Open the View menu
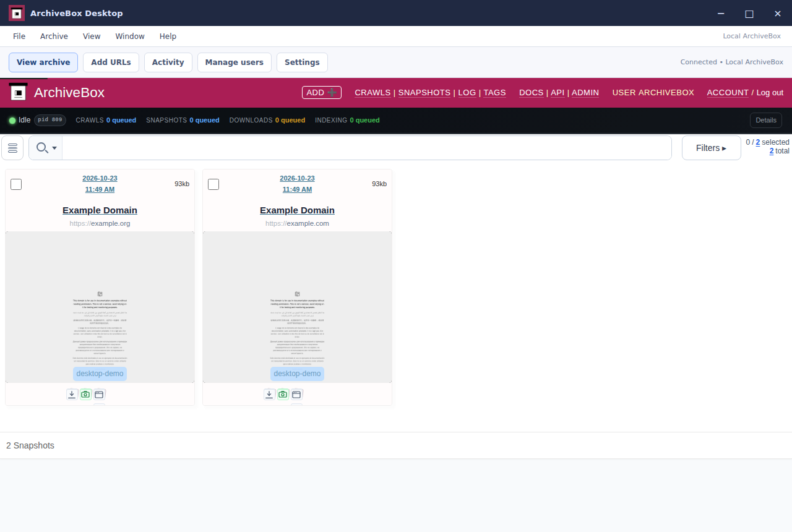792x532 pixels. [x=92, y=36]
